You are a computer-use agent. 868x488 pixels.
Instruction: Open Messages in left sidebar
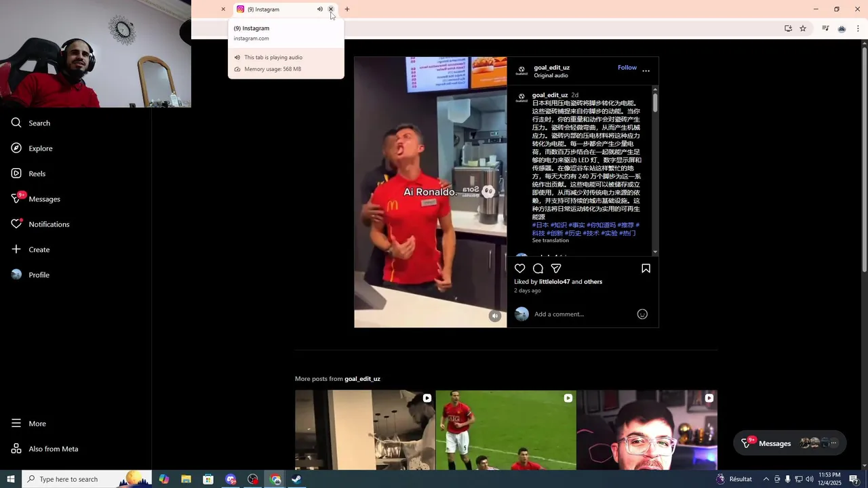(x=36, y=199)
